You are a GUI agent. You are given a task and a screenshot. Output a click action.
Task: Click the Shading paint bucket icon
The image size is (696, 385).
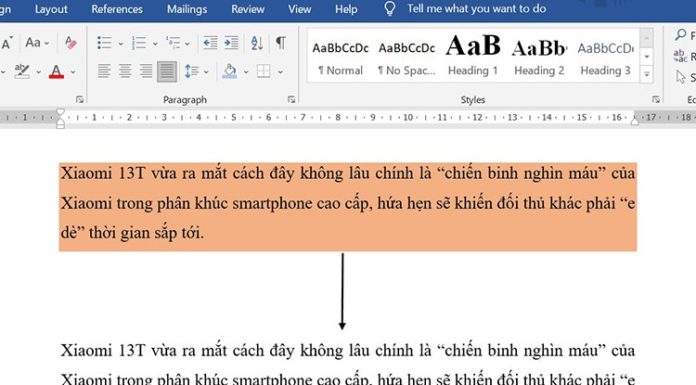tap(229, 71)
